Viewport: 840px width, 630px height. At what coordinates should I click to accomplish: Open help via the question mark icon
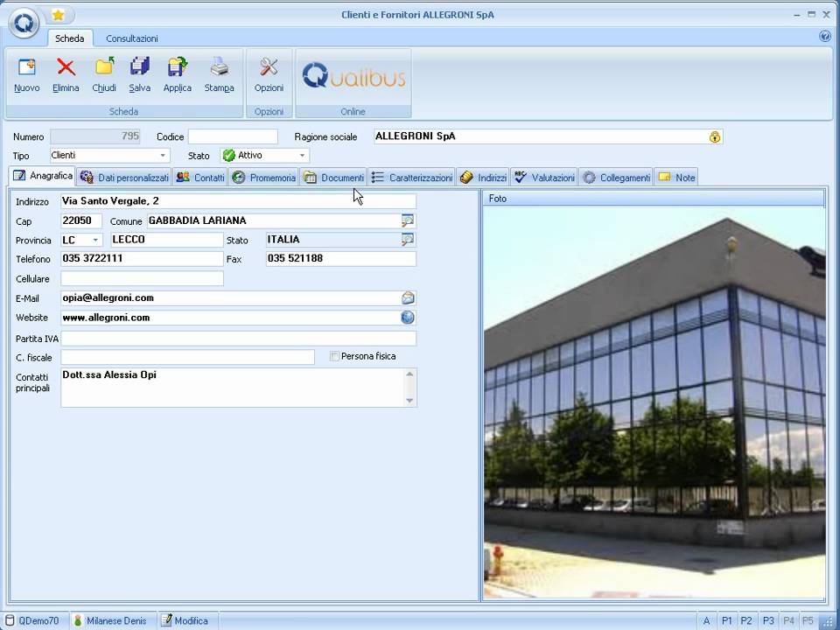[825, 37]
